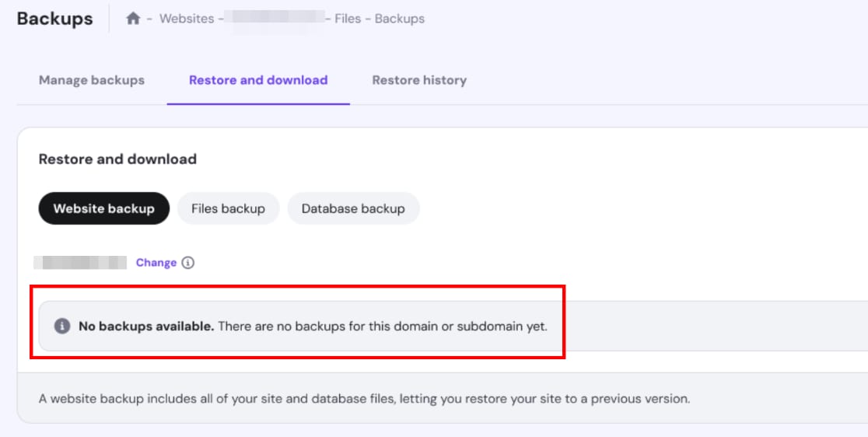Click the Change link to switch domain
Image resolution: width=868 pixels, height=437 pixels.
click(156, 263)
